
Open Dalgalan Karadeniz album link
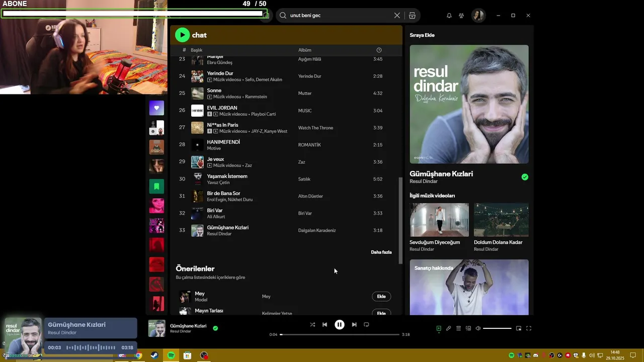click(316, 230)
